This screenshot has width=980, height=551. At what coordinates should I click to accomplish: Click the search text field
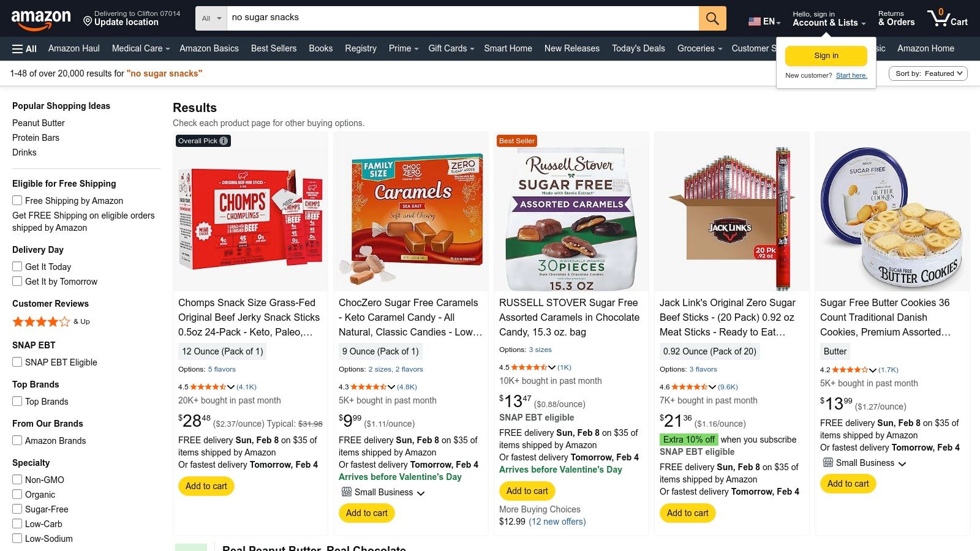pos(462,18)
